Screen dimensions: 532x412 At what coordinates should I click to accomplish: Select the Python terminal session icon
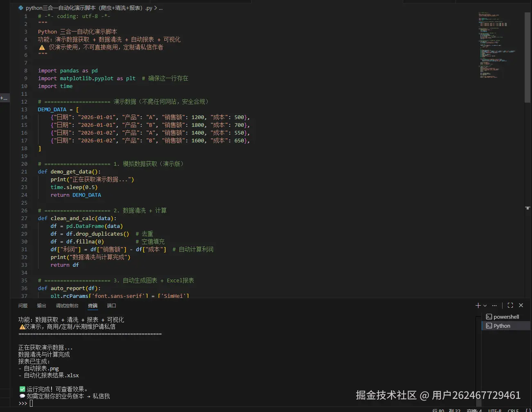point(489,326)
